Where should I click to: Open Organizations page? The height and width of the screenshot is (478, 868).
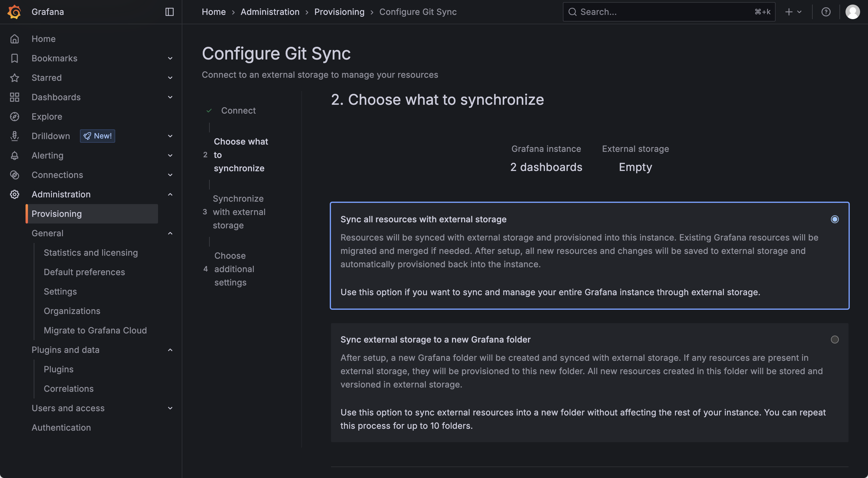[72, 311]
